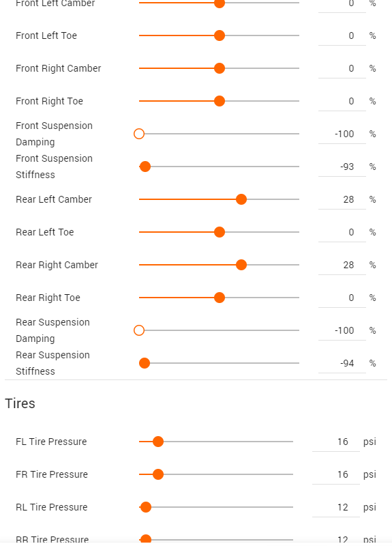
Task: Click the Rear Right Camber percent input
Action: 342,265
